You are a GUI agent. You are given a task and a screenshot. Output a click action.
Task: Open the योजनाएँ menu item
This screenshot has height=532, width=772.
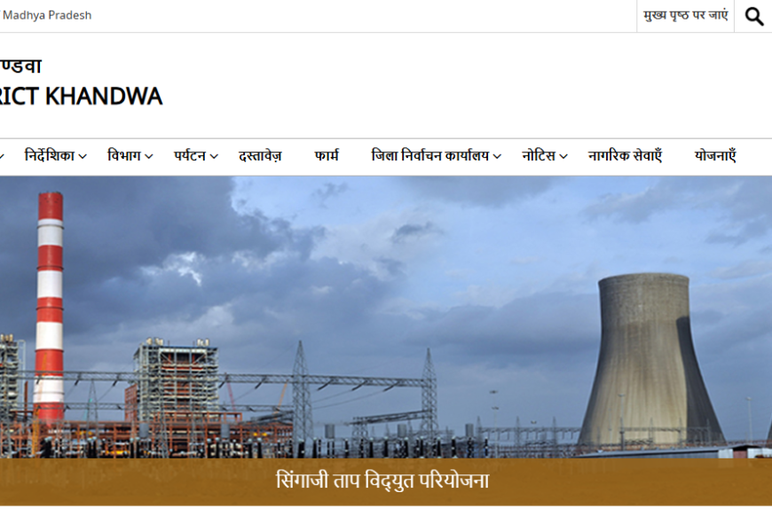(715, 156)
